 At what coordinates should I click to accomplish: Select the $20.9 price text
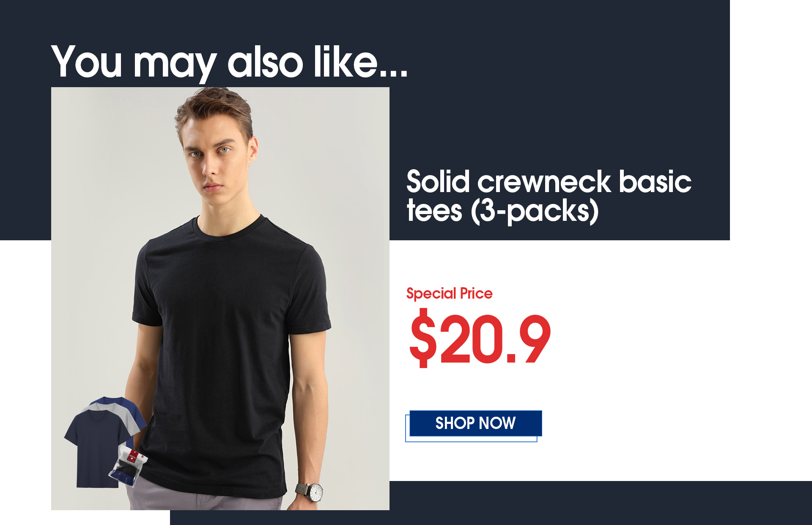(x=480, y=338)
